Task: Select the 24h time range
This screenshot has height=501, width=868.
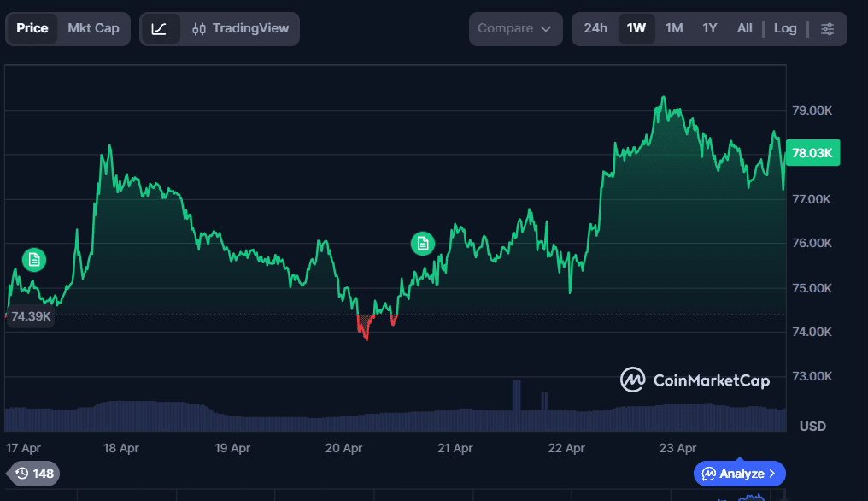Action: [595, 29]
